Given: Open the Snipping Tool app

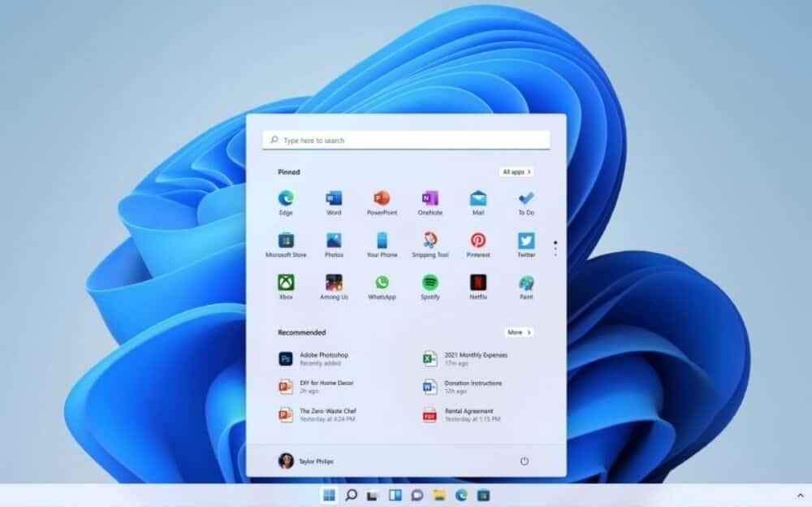Looking at the screenshot, I should (430, 241).
